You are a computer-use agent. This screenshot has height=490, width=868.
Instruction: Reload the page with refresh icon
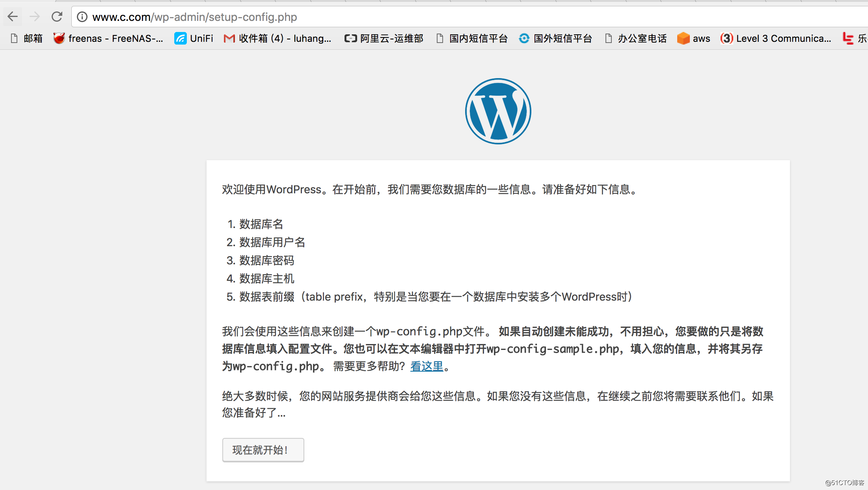click(57, 17)
